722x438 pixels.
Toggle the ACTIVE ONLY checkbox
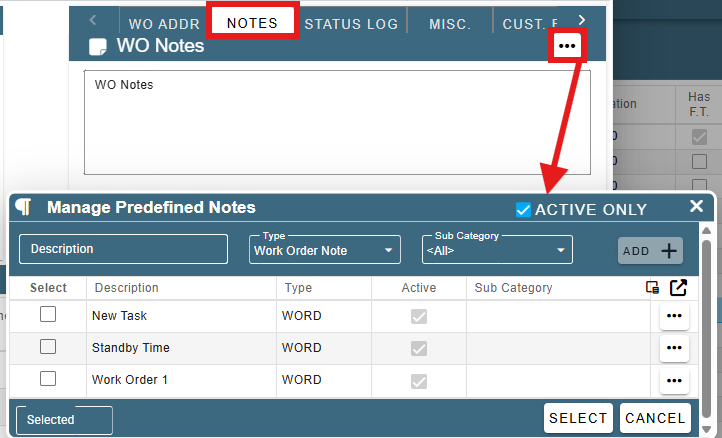click(x=523, y=210)
